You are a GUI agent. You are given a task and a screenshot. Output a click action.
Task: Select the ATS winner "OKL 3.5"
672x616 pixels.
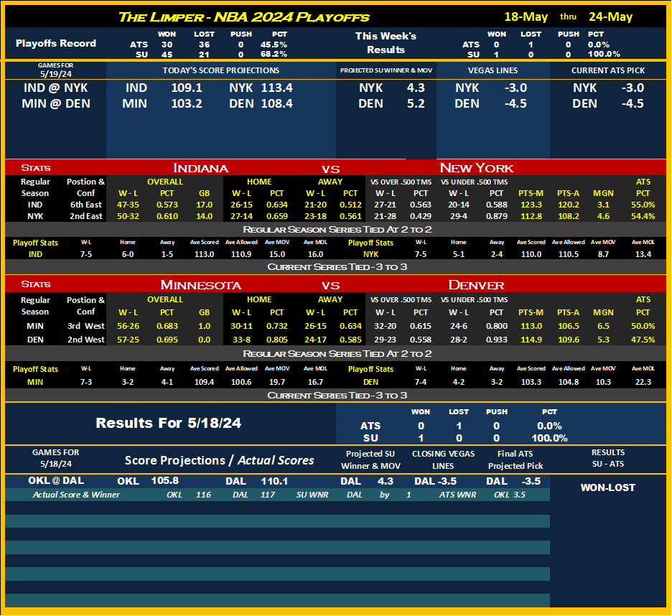[510, 495]
